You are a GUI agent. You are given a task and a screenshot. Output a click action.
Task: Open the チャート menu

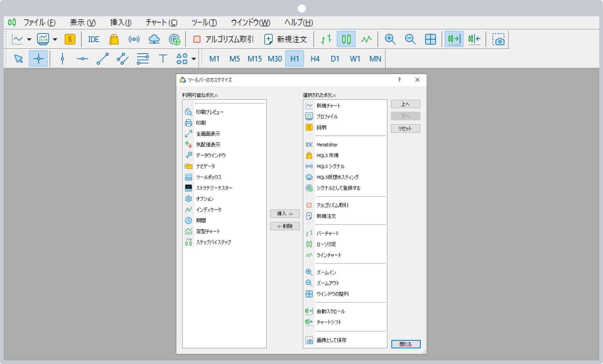tap(161, 23)
